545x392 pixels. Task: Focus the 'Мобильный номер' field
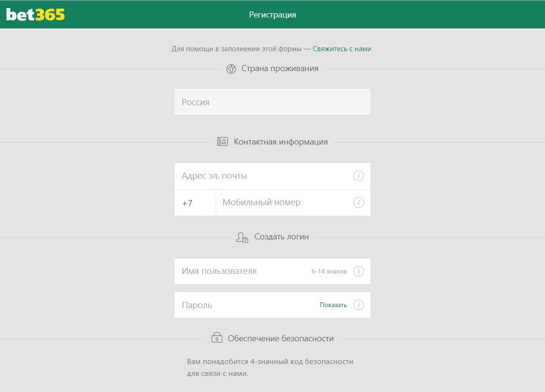(293, 202)
